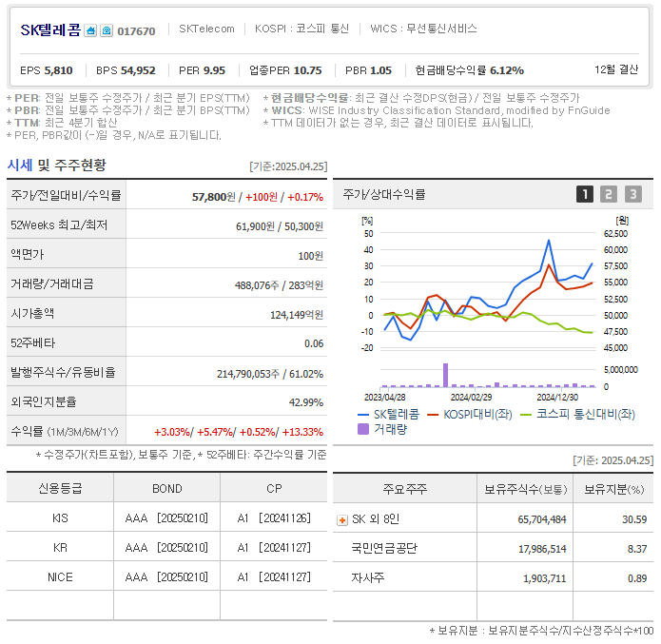The width and height of the screenshot is (661, 644).
Task: Select the NICE credit rating row label
Action: tap(60, 577)
